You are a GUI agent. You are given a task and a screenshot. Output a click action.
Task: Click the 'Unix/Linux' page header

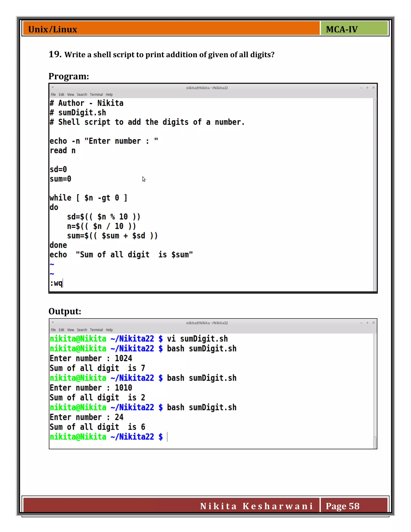pyautogui.click(x=53, y=29)
